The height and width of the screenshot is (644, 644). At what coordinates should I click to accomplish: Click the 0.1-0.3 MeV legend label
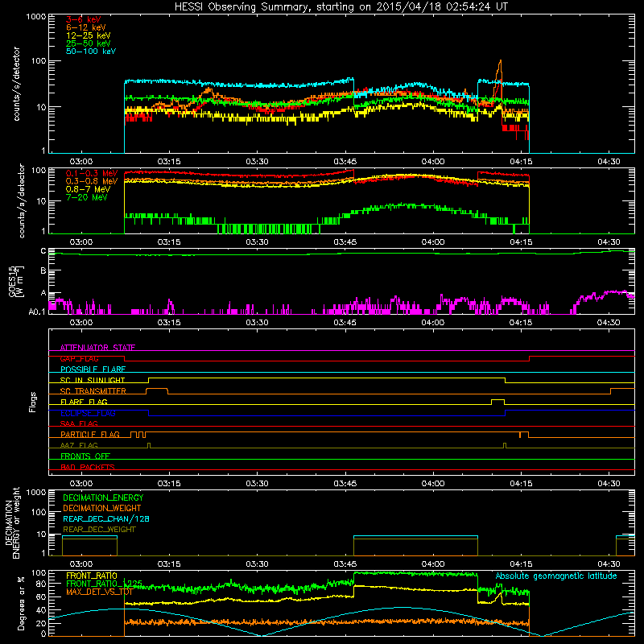point(92,173)
